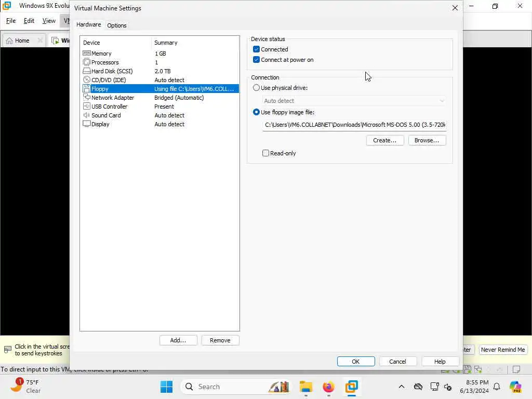Select the Network Adapter icon
Image resolution: width=532 pixels, height=399 pixels.
[87, 97]
